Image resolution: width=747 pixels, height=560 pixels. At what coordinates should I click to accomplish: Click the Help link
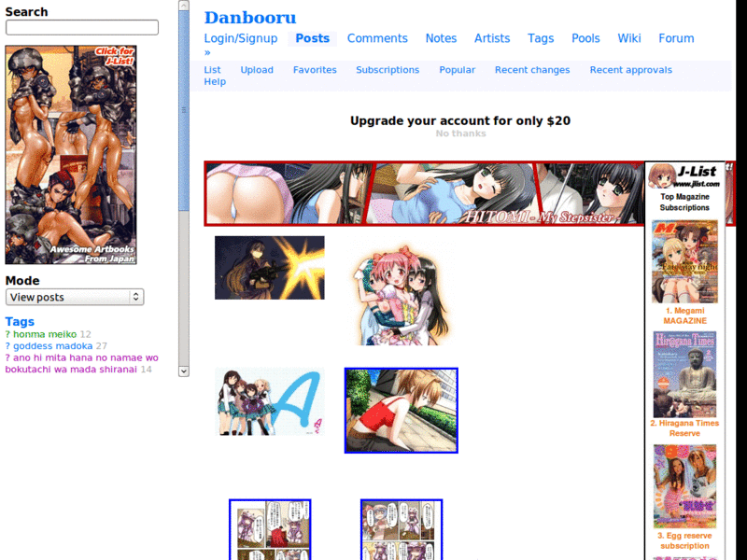click(215, 82)
